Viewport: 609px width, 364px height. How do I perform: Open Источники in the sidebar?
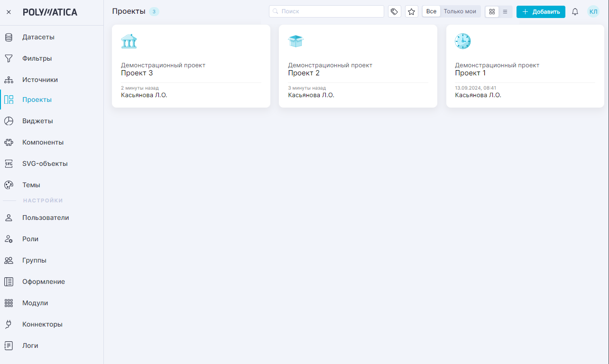coord(40,80)
